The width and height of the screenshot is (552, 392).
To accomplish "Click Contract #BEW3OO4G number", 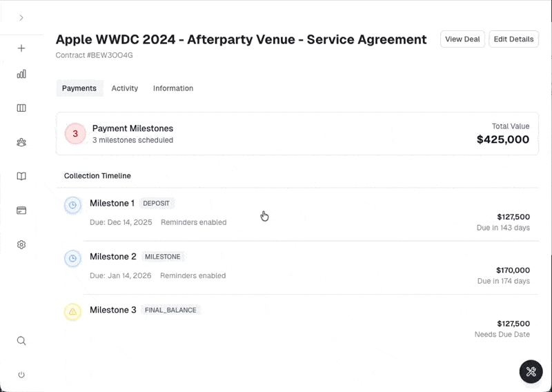I will click(95, 55).
